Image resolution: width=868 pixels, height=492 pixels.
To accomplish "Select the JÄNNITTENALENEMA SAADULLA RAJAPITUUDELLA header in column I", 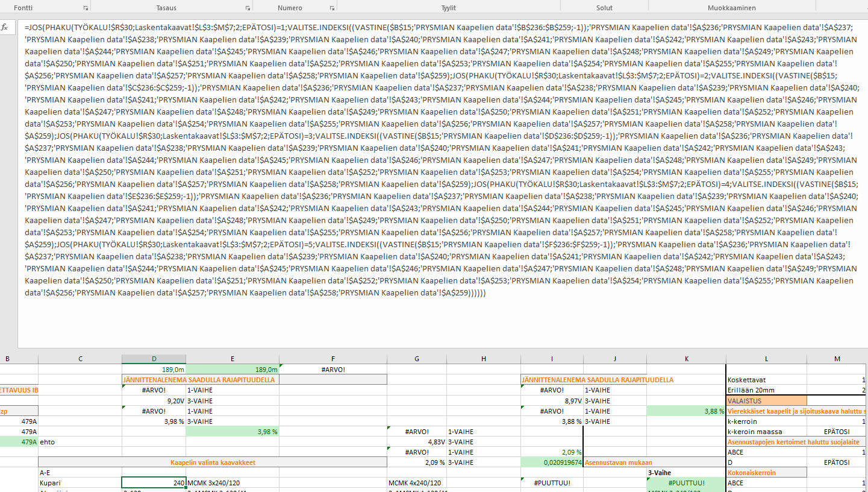I will tap(598, 380).
